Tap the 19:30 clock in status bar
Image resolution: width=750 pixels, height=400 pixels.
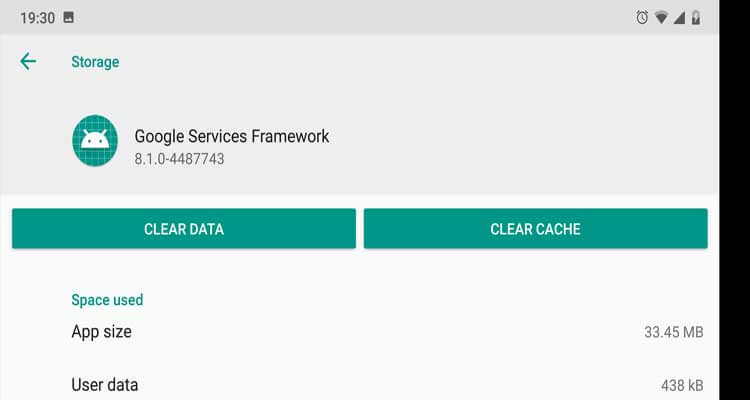(x=36, y=17)
